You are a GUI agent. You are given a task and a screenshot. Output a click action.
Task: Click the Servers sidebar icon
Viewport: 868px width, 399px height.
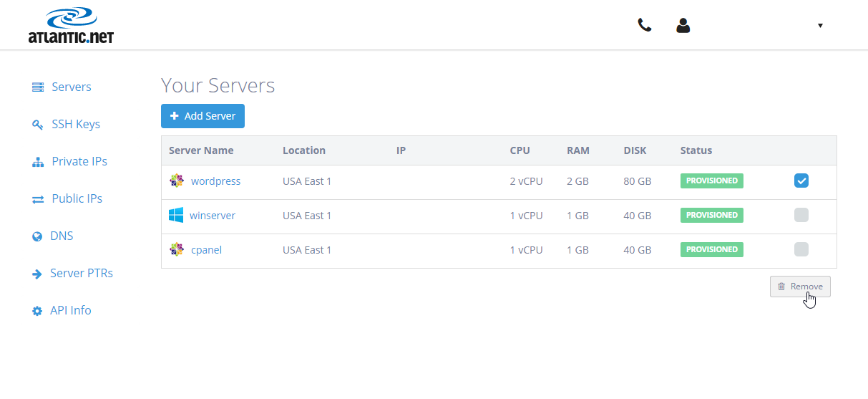[x=38, y=87]
